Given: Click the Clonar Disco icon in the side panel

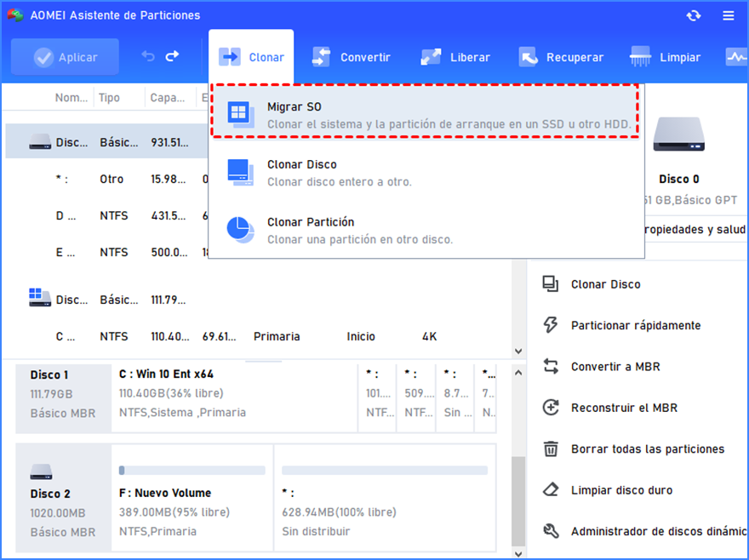Looking at the screenshot, I should [551, 283].
